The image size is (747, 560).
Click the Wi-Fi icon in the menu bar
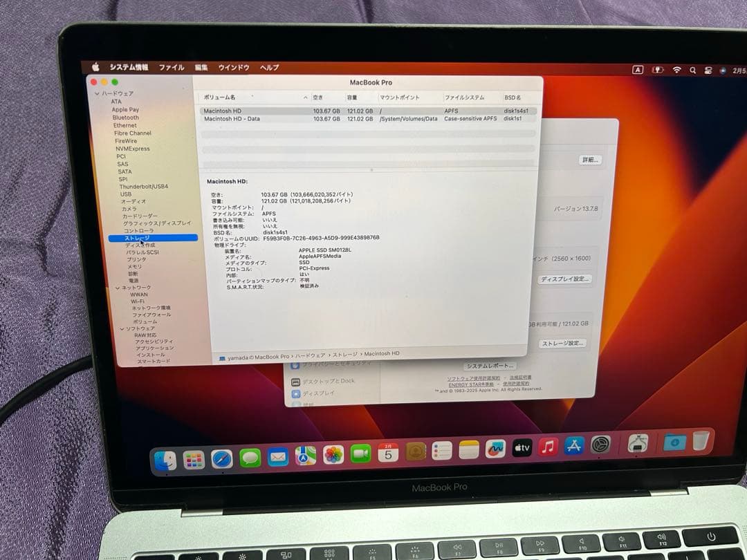click(676, 69)
